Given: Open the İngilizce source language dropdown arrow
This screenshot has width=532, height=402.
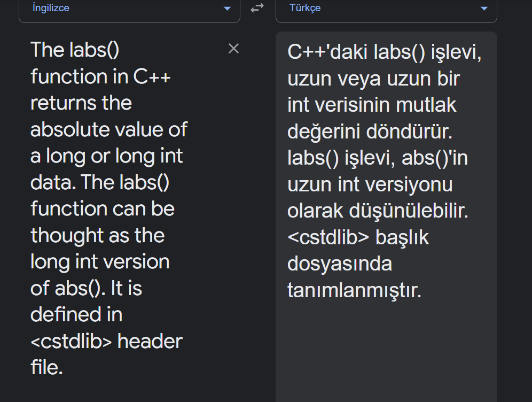Looking at the screenshot, I should (x=227, y=9).
